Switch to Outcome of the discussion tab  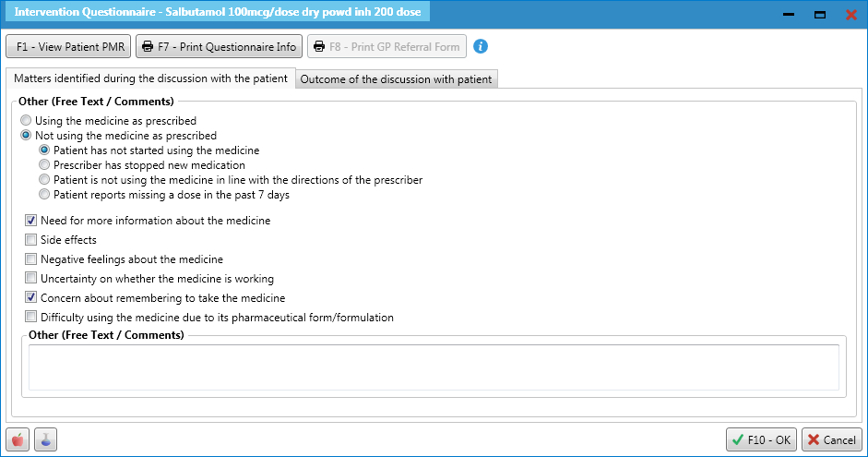pyautogui.click(x=397, y=79)
